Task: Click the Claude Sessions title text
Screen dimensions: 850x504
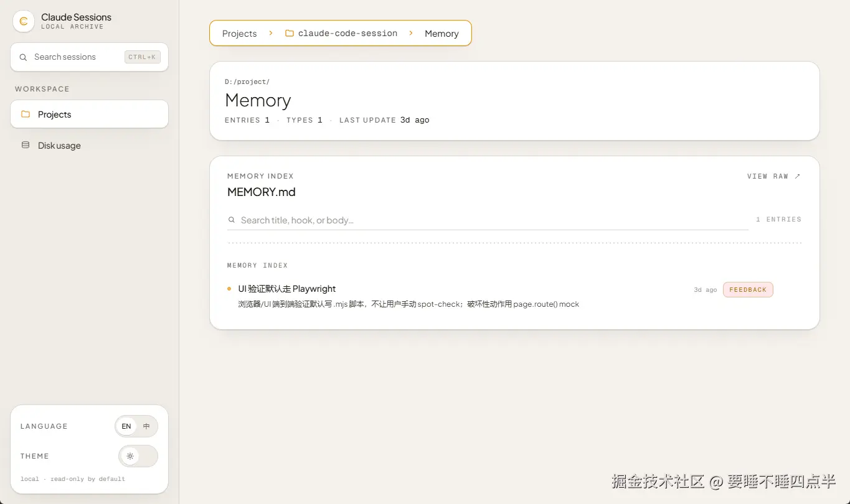Action: (77, 17)
